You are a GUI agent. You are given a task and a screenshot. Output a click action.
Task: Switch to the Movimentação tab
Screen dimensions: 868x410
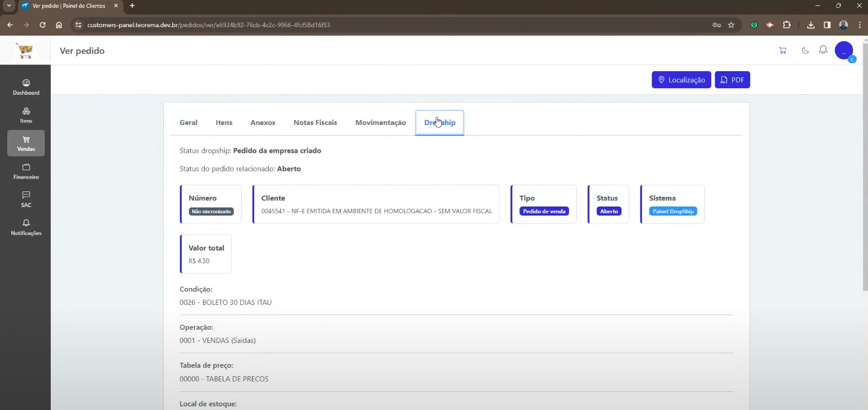coord(381,123)
